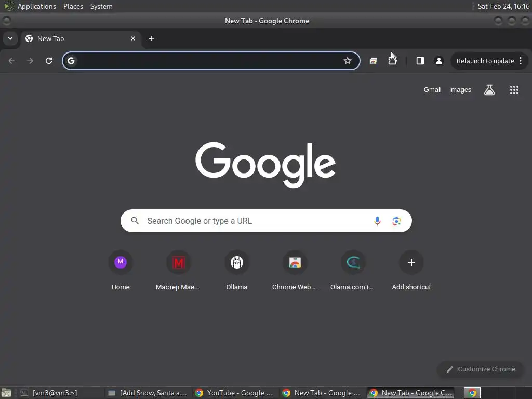Screen dimensions: 532x399
Task: Click the extension icon left of Extensions
Action: (373, 61)
